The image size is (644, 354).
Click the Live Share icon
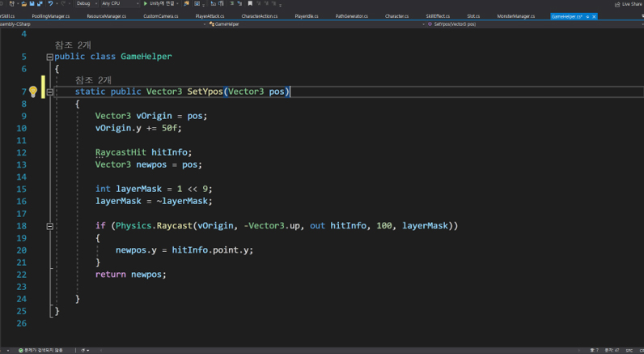(x=616, y=4)
